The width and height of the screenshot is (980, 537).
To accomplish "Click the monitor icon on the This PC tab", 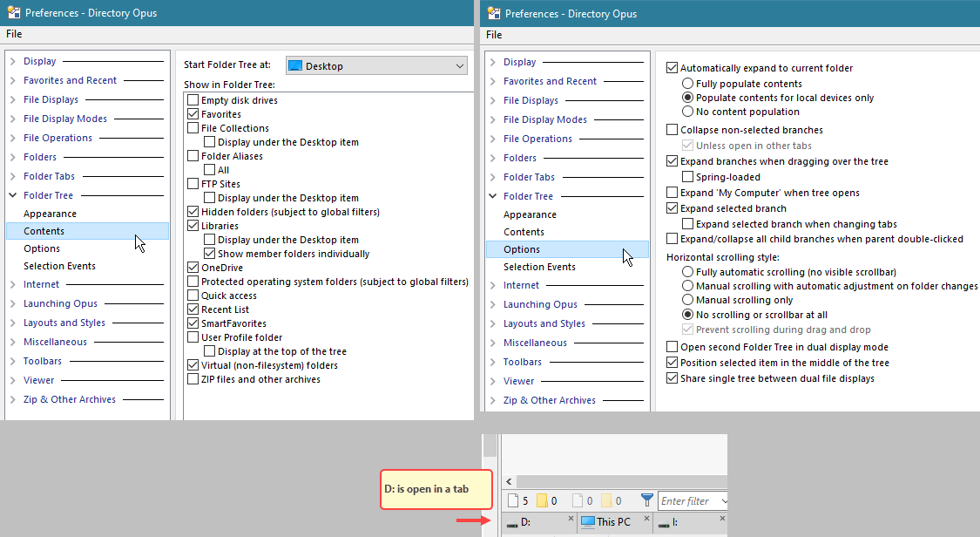I will pyautogui.click(x=587, y=521).
